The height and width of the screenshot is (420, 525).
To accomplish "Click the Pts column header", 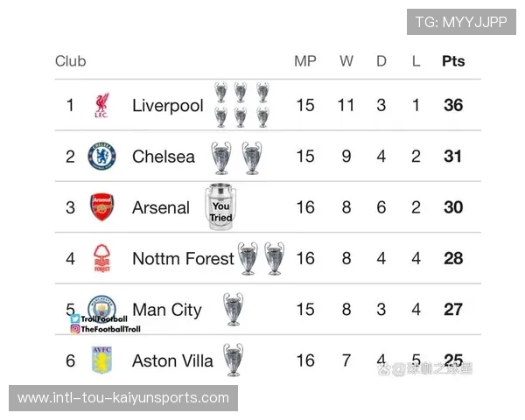I will coord(453,61).
